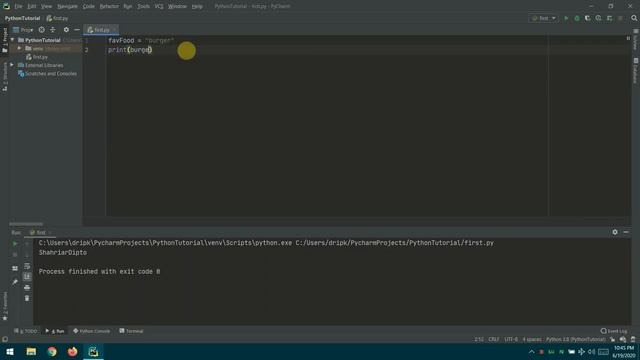This screenshot has height=360, width=640.
Task: Select first.py in the project tree
Action: click(37, 57)
